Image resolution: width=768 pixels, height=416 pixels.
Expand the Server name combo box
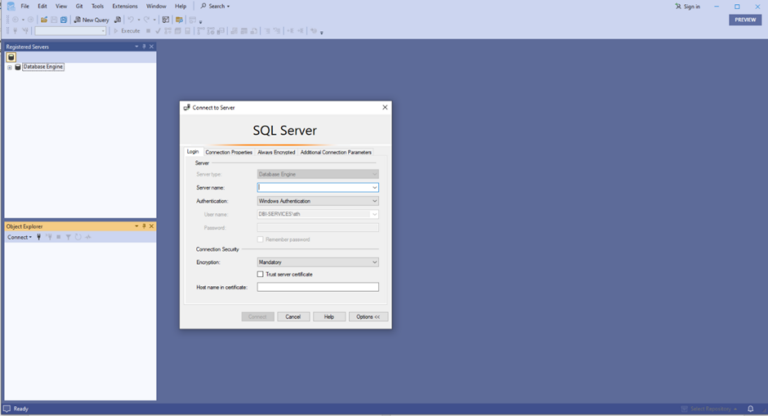374,187
